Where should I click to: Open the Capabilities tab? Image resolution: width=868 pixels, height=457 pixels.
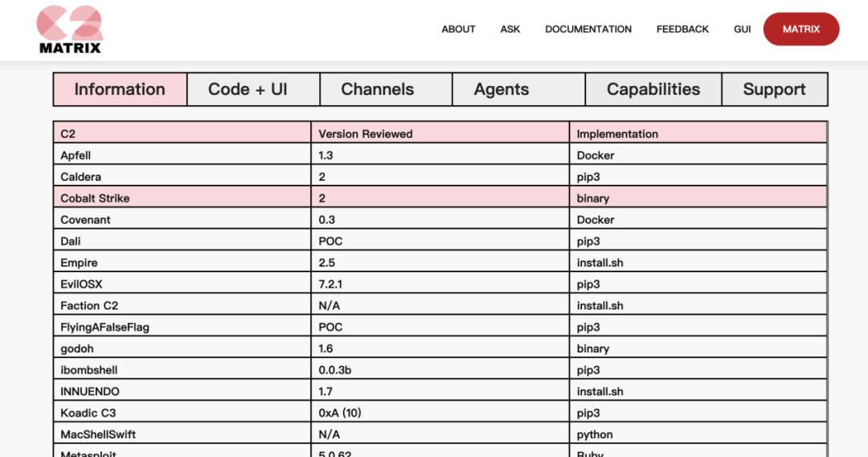653,89
